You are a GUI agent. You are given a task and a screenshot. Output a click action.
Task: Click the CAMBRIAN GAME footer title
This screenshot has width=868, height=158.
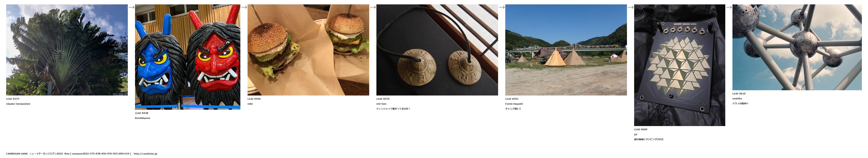tap(17, 154)
